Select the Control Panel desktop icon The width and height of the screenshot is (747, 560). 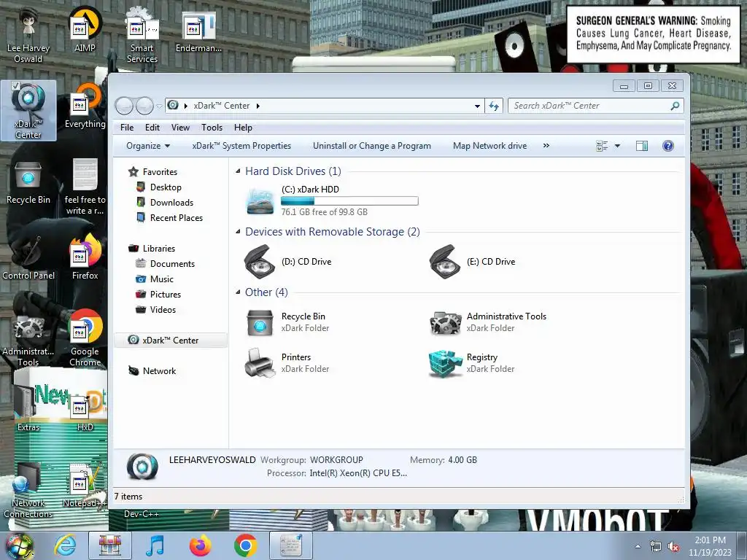[28, 257]
